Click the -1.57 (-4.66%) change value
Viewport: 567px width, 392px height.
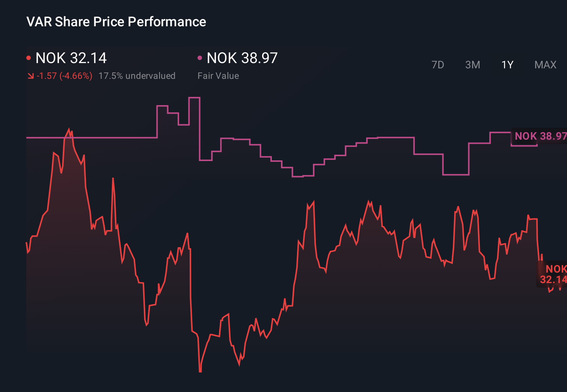(x=64, y=75)
